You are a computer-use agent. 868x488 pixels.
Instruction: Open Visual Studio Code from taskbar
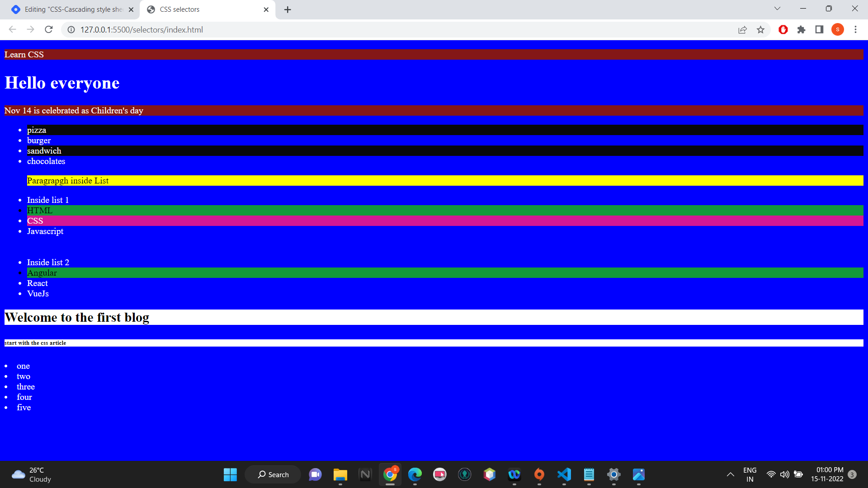click(564, 474)
